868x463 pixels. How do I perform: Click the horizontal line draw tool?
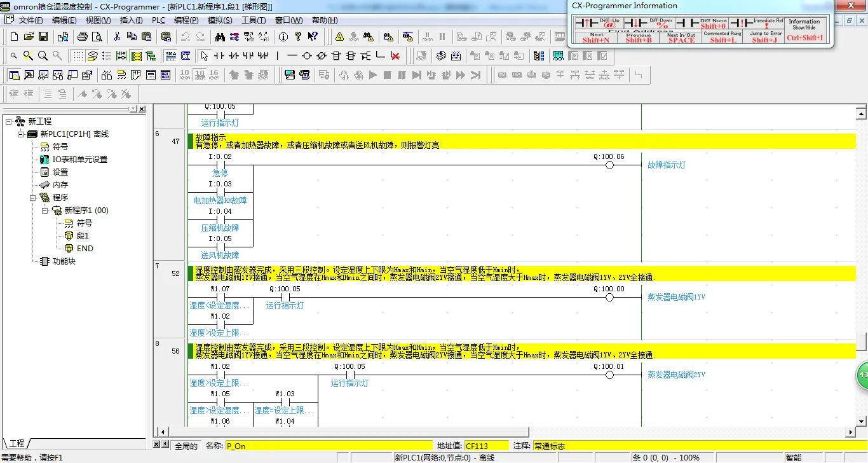coord(292,56)
